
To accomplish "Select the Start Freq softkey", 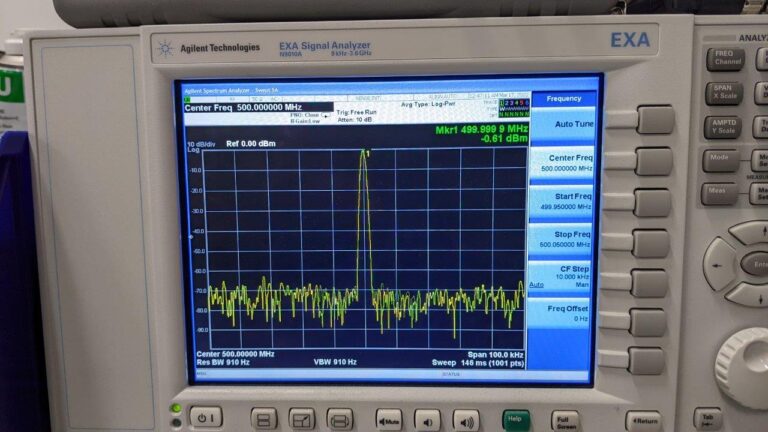I will [x=565, y=201].
